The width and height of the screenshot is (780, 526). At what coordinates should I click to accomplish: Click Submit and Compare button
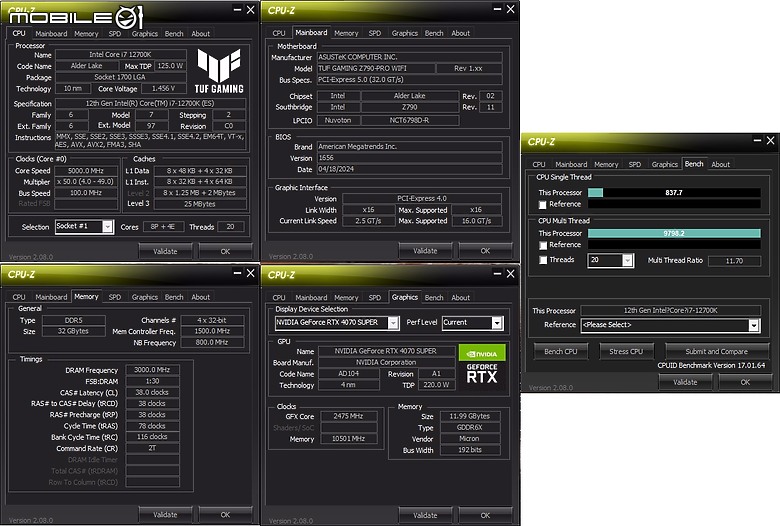[x=716, y=351]
